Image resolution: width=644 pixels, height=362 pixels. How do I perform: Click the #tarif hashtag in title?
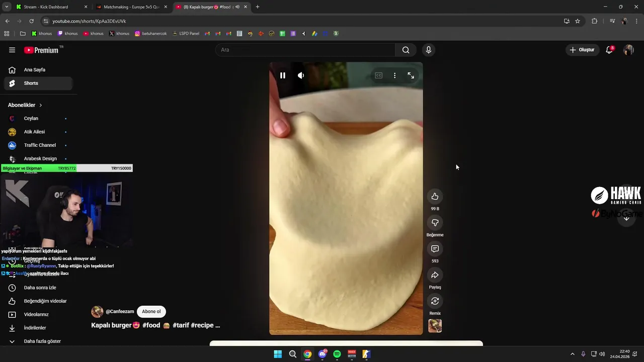click(x=181, y=325)
